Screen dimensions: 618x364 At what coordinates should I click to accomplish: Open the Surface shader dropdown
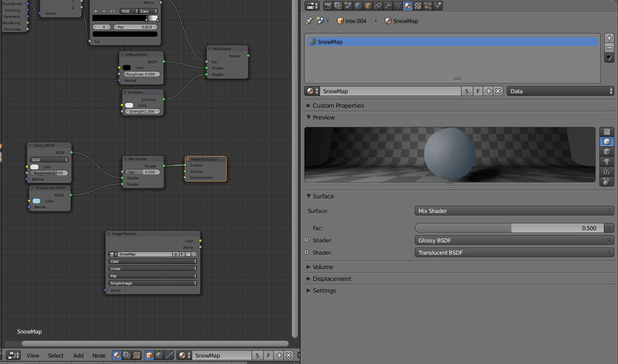[x=514, y=211]
